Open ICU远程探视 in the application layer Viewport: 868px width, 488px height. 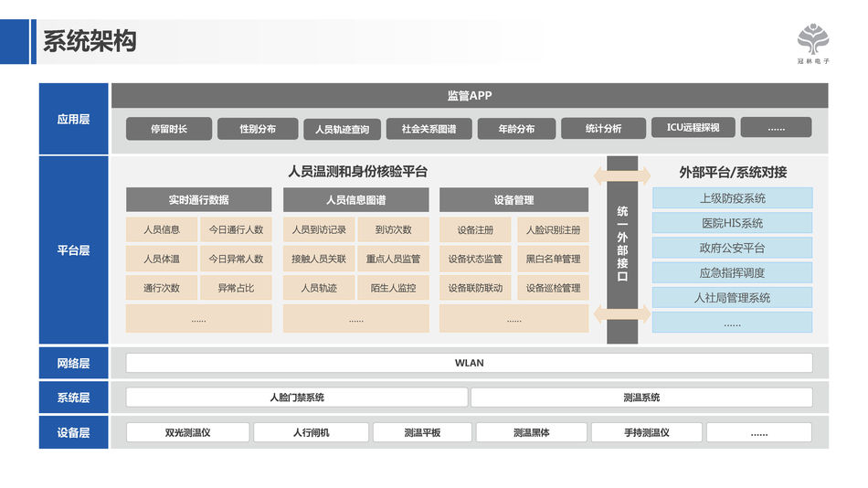click(x=686, y=128)
